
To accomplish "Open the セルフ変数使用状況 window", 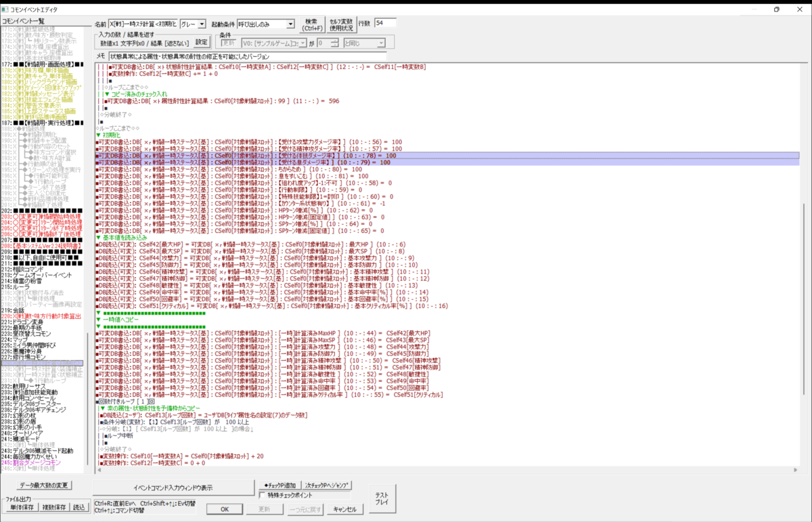I will pyautogui.click(x=342, y=25).
